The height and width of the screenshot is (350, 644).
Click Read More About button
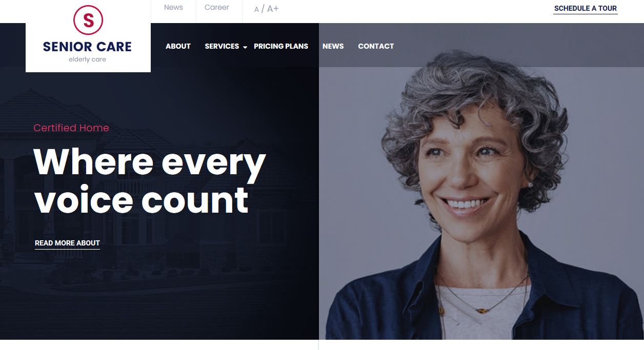[67, 243]
